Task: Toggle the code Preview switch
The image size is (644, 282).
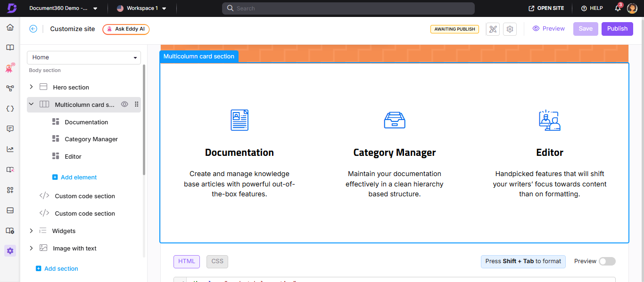Action: pyautogui.click(x=607, y=261)
